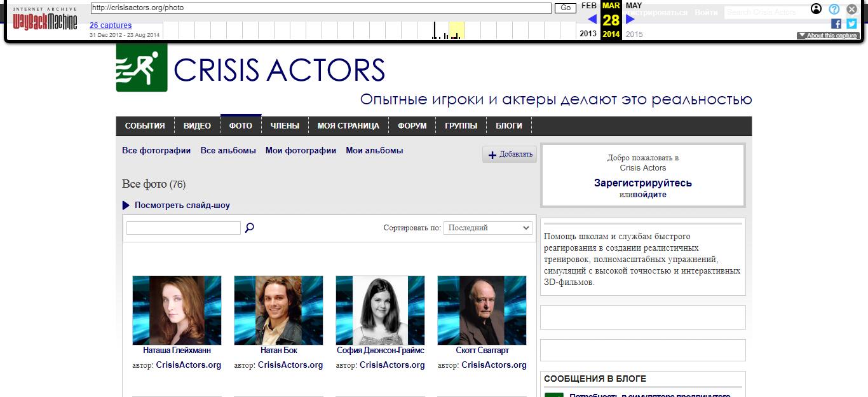Open the ГРУППЫ menu tab
Screen dimensions: 868x397
coord(461,126)
